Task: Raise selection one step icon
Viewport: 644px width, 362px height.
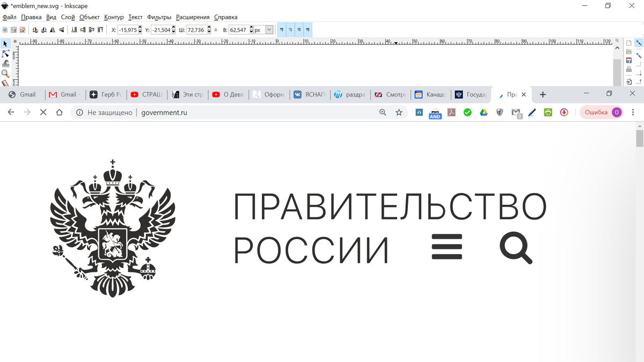Action: [92, 30]
